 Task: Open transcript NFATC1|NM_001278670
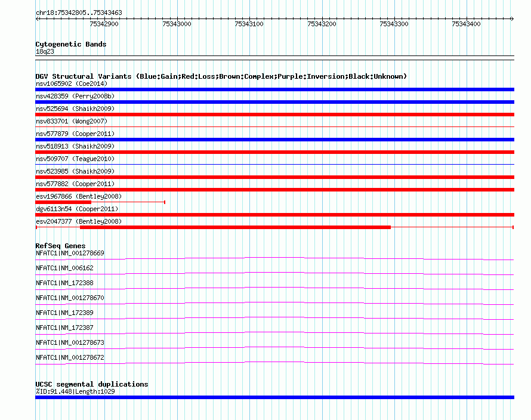(x=70, y=298)
